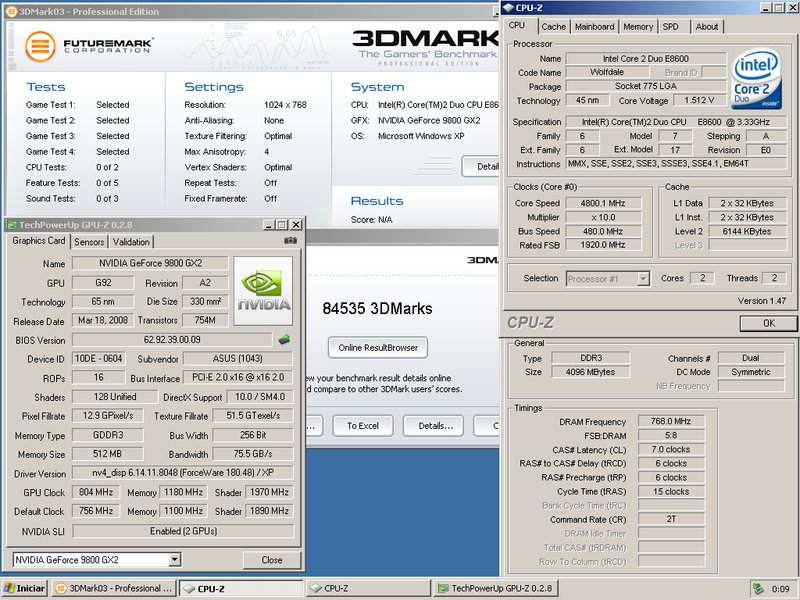
Task: Open the About tab in CPU-Z
Action: pos(707,27)
